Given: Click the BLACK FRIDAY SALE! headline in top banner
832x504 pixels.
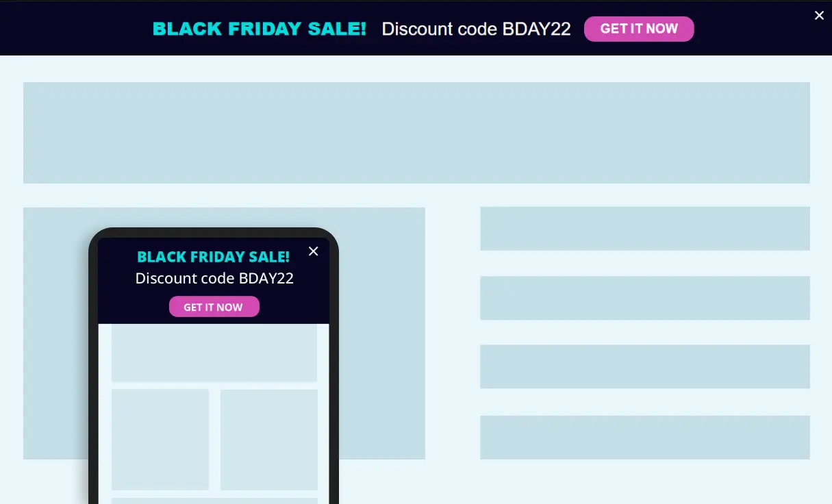Looking at the screenshot, I should (259, 29).
